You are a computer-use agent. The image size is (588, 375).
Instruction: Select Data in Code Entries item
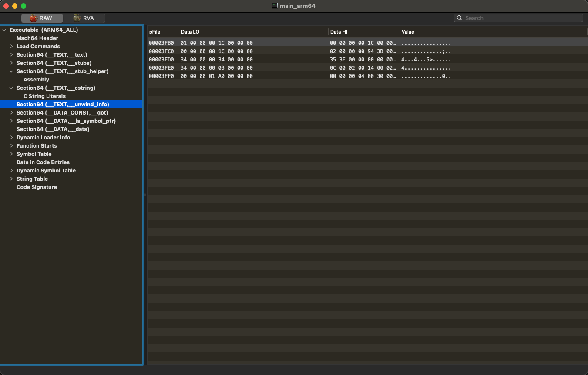pos(43,162)
